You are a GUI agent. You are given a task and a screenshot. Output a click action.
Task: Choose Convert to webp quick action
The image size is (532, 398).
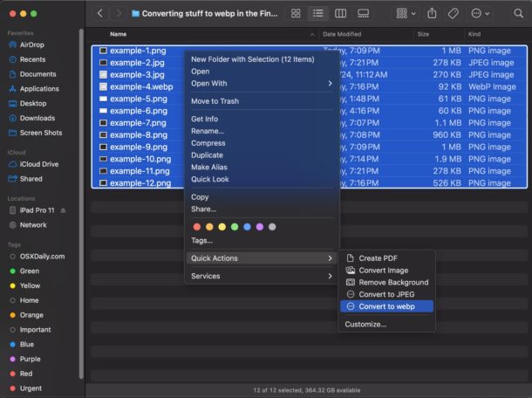(x=385, y=306)
